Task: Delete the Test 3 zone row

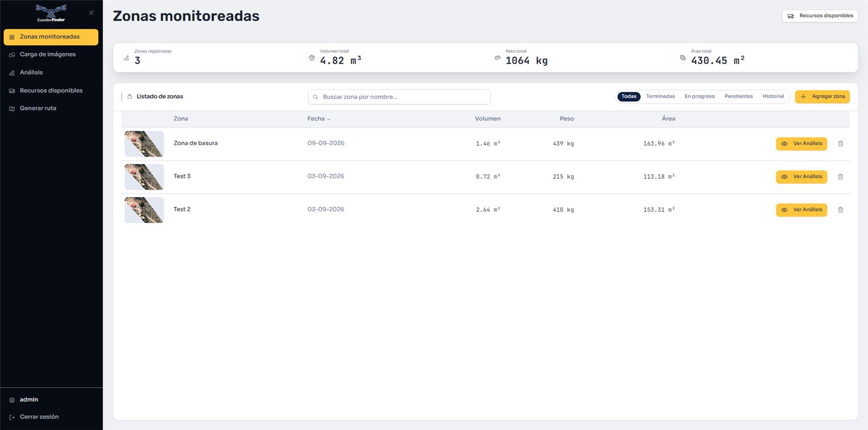Action: [x=840, y=177]
